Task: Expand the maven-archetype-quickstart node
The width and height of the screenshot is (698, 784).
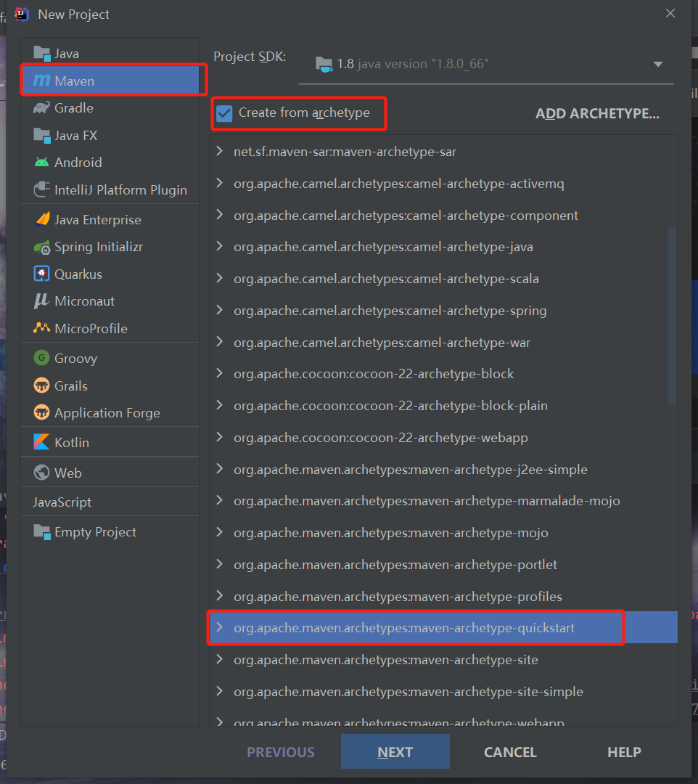Action: pyautogui.click(x=219, y=627)
